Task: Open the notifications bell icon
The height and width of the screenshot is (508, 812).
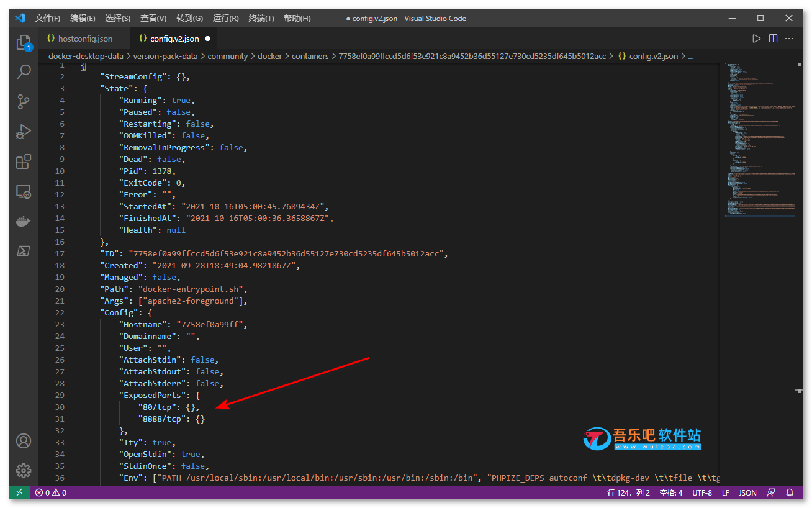Action: [x=790, y=492]
